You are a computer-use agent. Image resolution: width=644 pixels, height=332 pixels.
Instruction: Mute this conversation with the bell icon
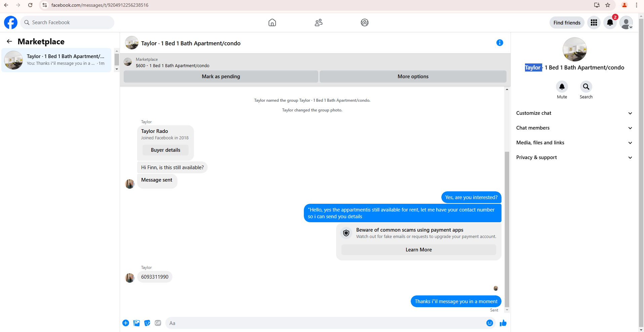(x=562, y=87)
